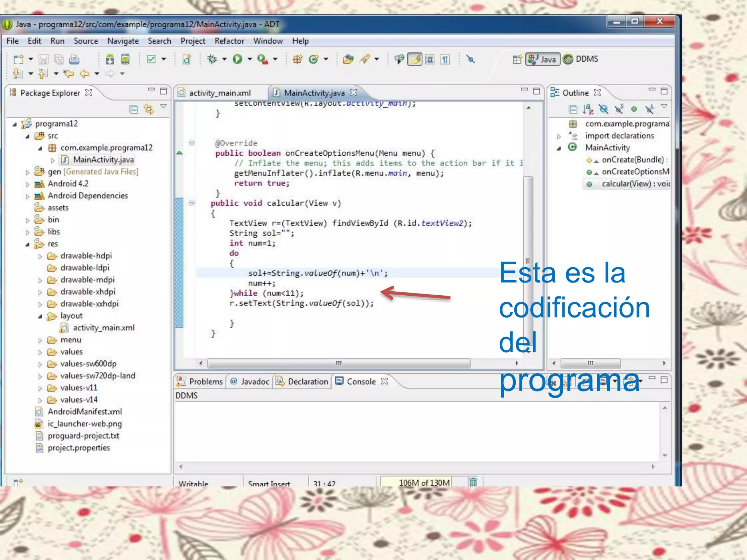This screenshot has width=747, height=560.
Task: Click the Open Type icon
Action: (348, 59)
